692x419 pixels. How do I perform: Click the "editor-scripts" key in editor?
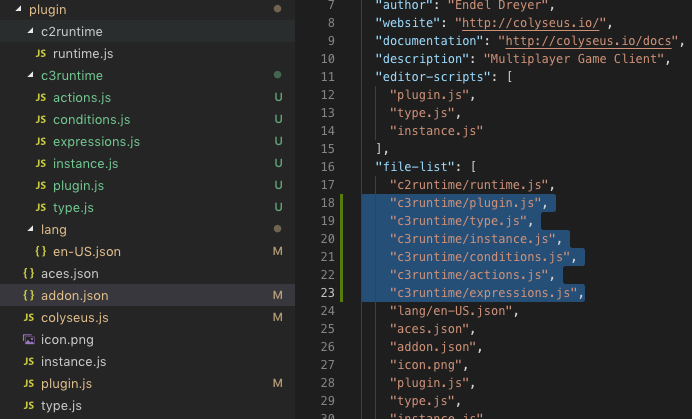(x=433, y=76)
